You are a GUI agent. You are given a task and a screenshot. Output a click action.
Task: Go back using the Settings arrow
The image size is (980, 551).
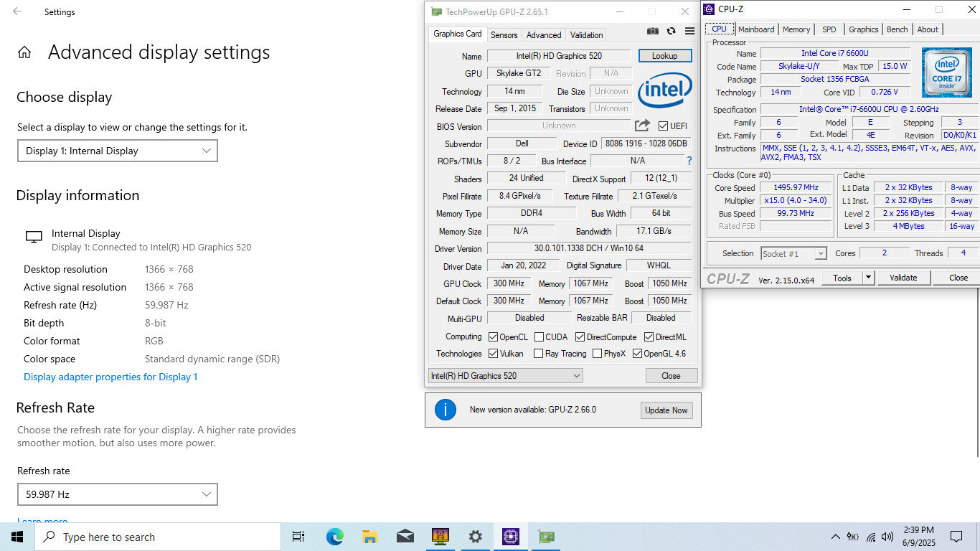17,11
